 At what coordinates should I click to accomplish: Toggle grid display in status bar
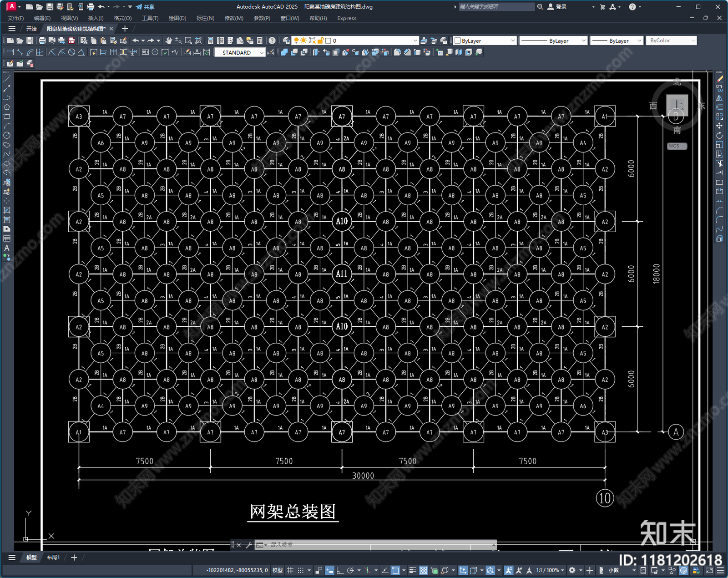click(x=290, y=570)
